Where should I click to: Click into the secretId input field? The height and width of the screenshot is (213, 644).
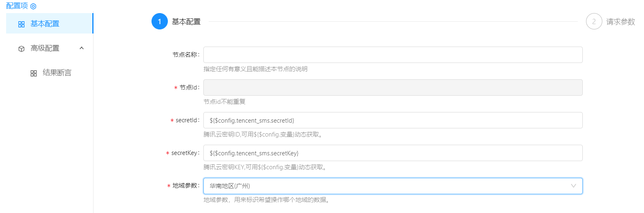point(393,120)
